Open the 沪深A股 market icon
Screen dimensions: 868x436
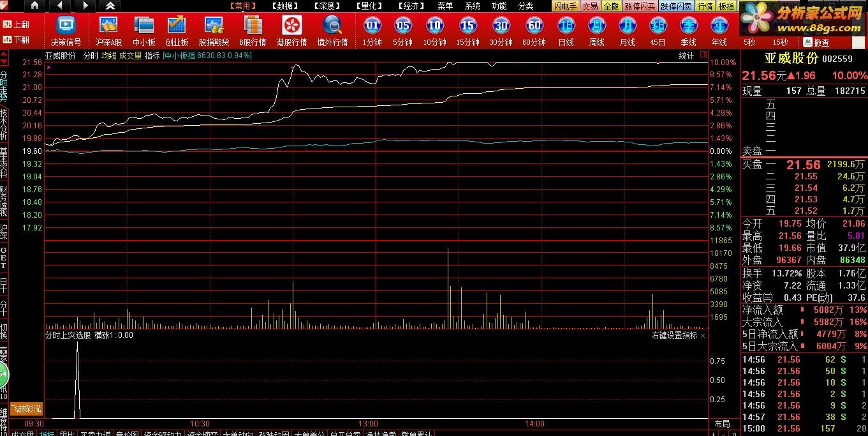coord(108,31)
